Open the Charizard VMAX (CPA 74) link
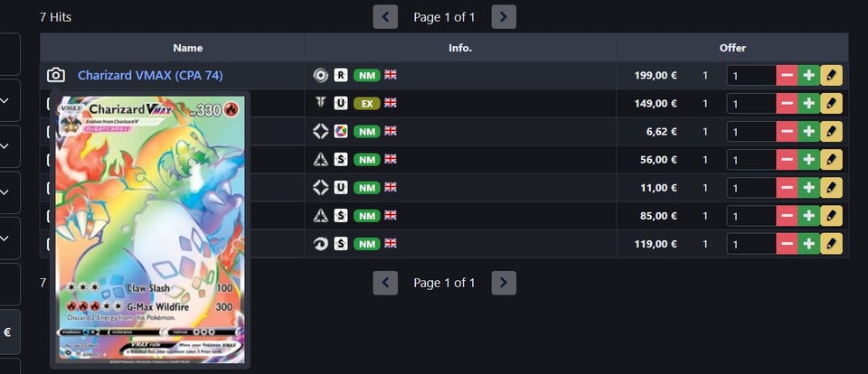This screenshot has height=374, width=868. pos(151,75)
